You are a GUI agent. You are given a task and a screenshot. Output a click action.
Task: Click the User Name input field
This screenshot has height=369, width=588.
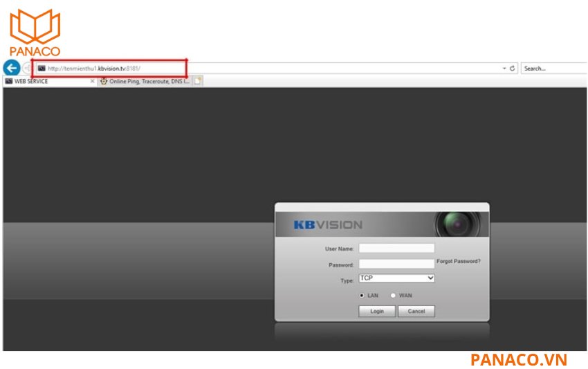click(396, 248)
